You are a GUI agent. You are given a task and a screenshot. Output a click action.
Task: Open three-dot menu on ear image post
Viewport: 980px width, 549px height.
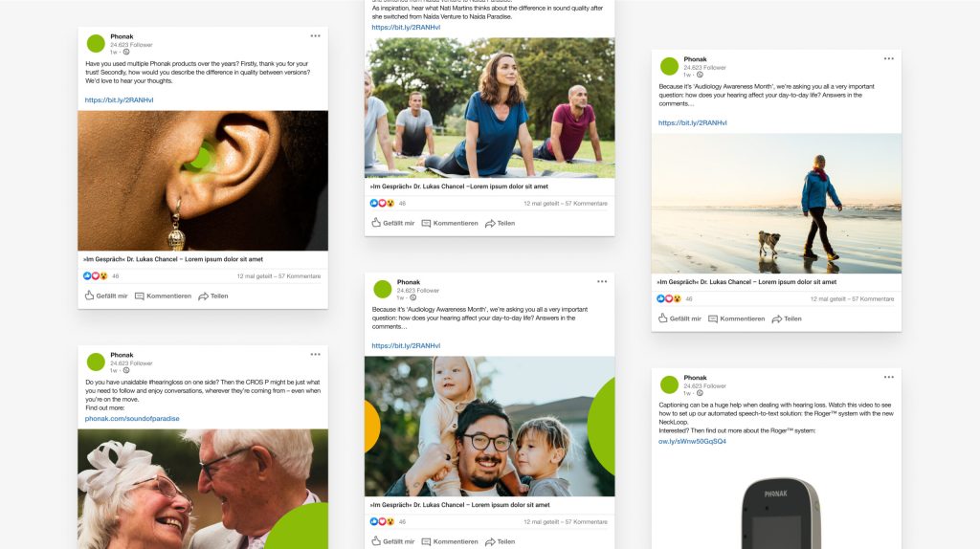[x=315, y=35]
